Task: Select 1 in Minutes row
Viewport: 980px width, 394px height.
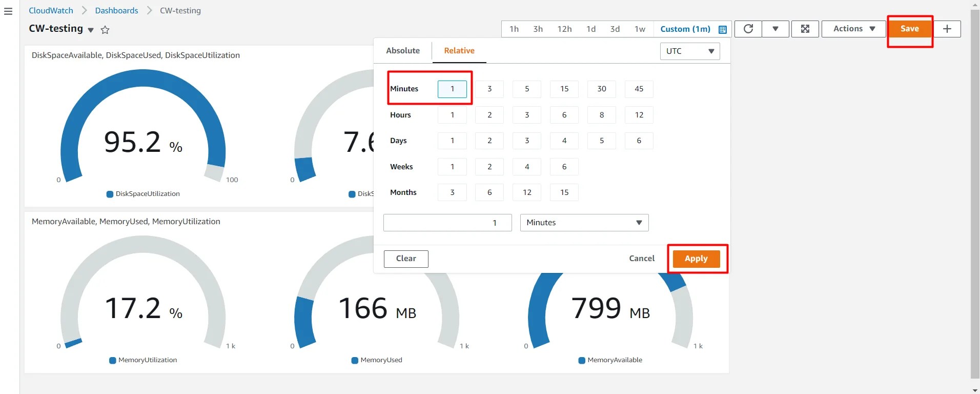Action: [x=452, y=89]
